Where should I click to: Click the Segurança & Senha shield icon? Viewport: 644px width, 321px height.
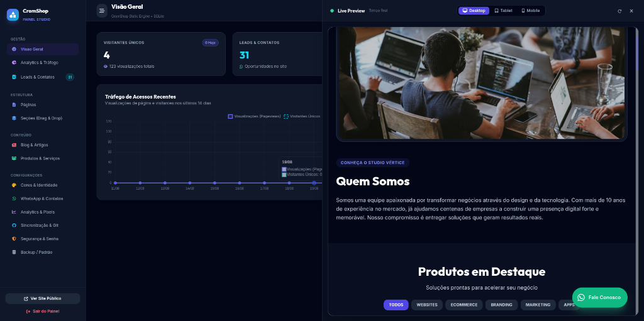pos(14,239)
